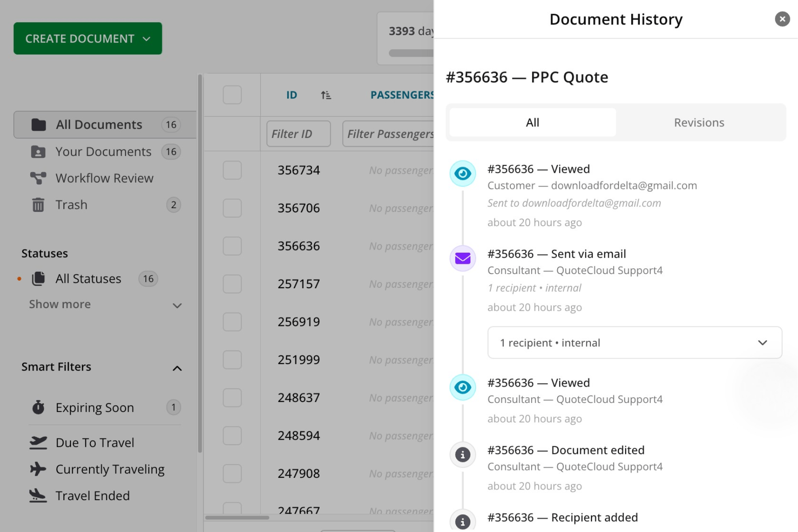Click document ID 356636 in table
This screenshot has height=532, width=798.
[299, 246]
